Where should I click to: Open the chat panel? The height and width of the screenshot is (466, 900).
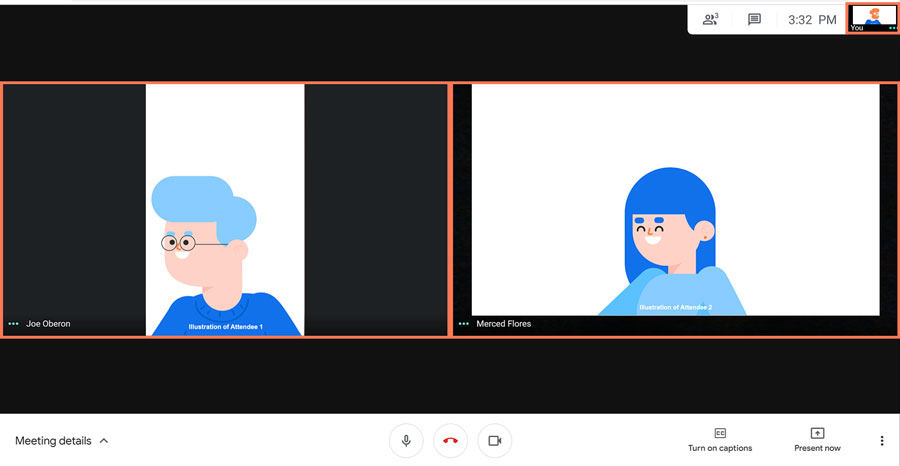[755, 19]
